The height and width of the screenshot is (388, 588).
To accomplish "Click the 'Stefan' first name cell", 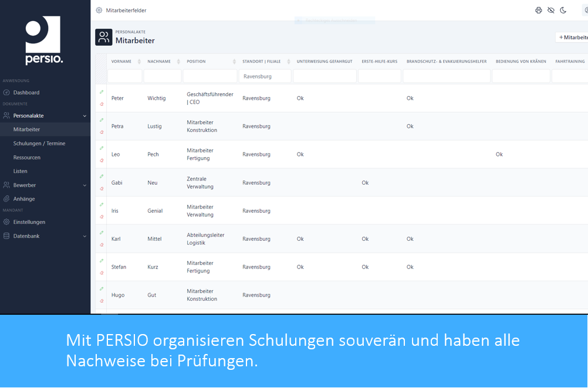I will (119, 267).
